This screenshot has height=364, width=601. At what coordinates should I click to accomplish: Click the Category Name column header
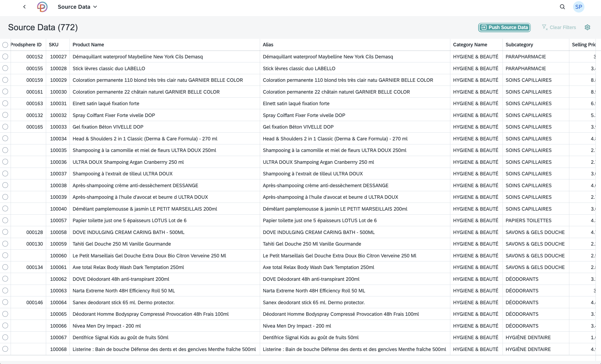click(470, 45)
